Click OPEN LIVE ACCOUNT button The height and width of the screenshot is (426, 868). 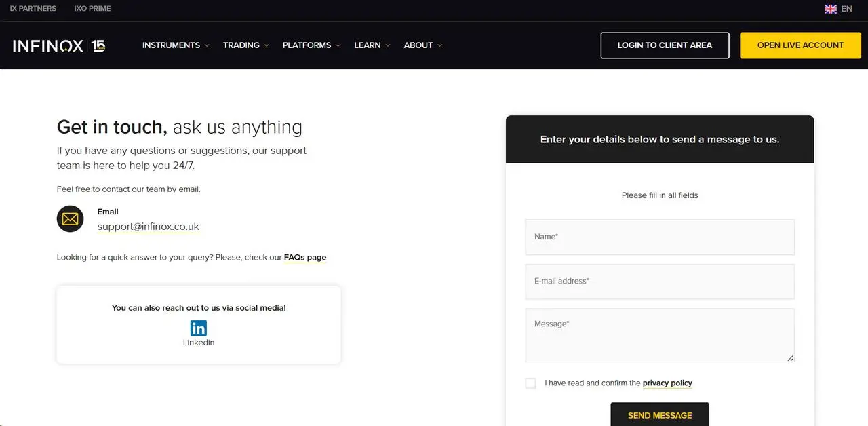[800, 45]
